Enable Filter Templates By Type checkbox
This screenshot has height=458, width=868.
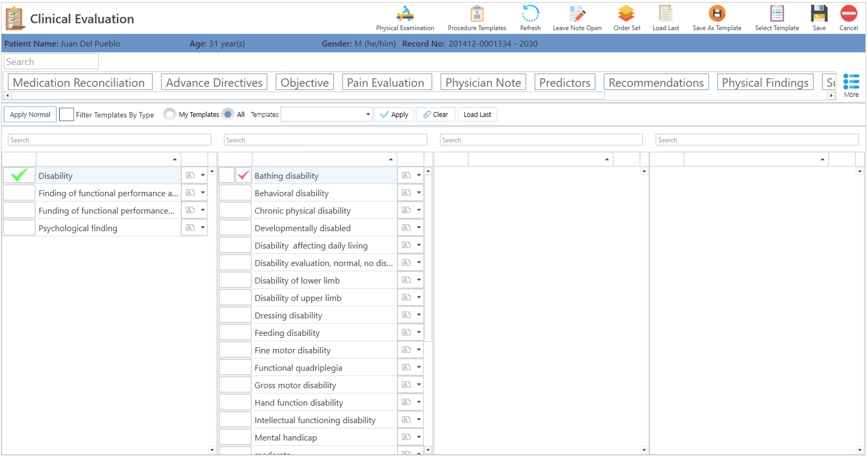[66, 115]
